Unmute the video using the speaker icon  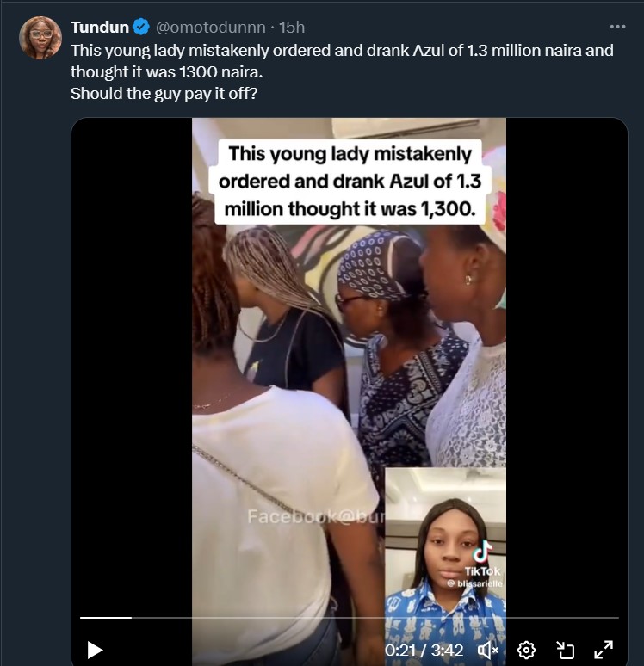pos(488,650)
